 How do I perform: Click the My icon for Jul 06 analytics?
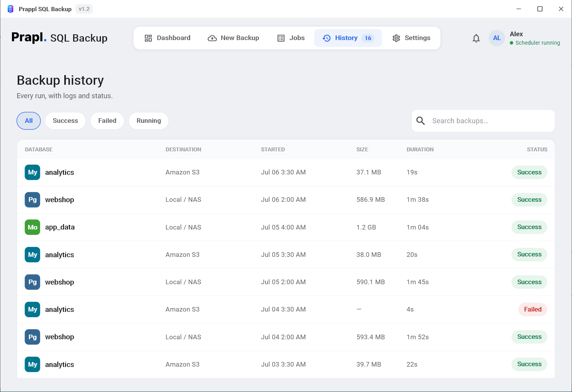tap(33, 172)
